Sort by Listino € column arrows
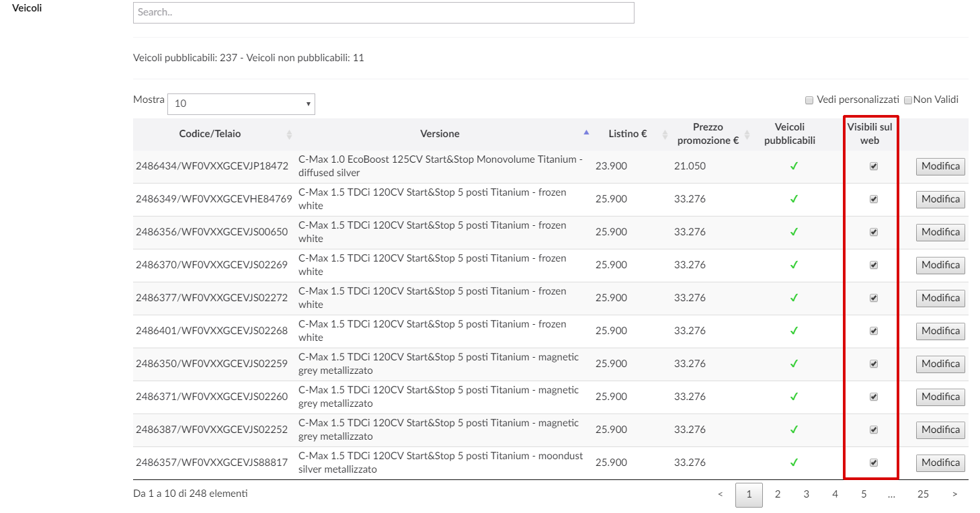980x513 pixels. [665, 134]
